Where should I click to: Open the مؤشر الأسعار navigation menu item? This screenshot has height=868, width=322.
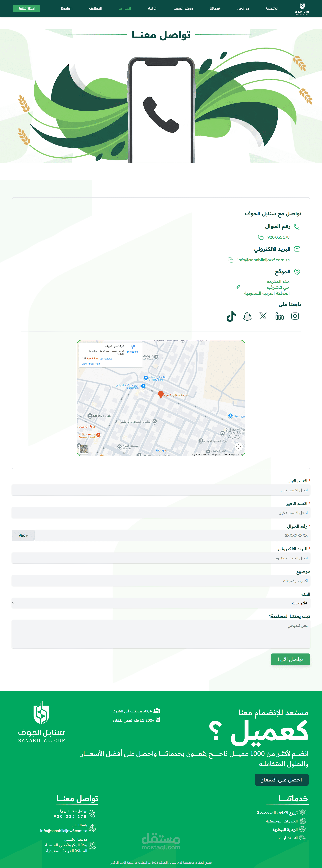pyautogui.click(x=183, y=8)
